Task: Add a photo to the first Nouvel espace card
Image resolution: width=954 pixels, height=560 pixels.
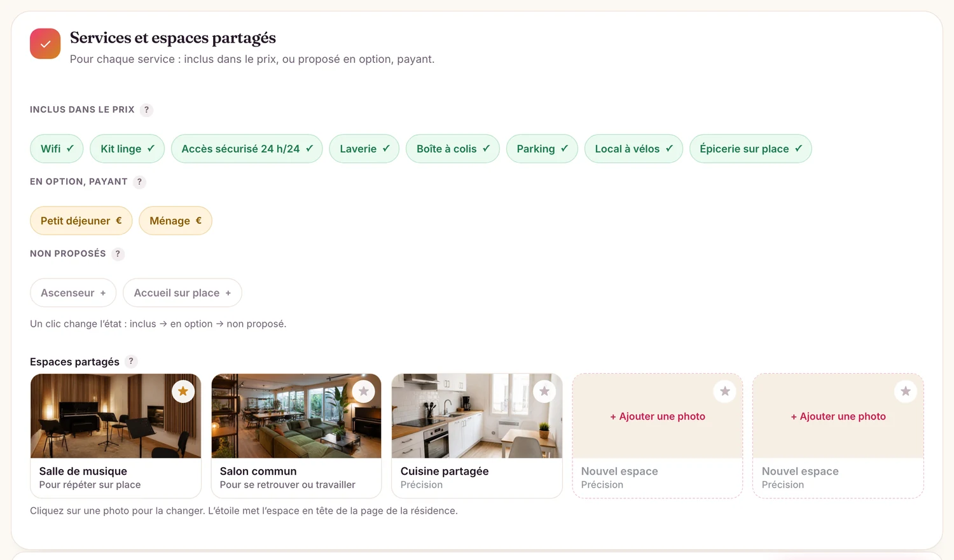Action: tap(658, 416)
